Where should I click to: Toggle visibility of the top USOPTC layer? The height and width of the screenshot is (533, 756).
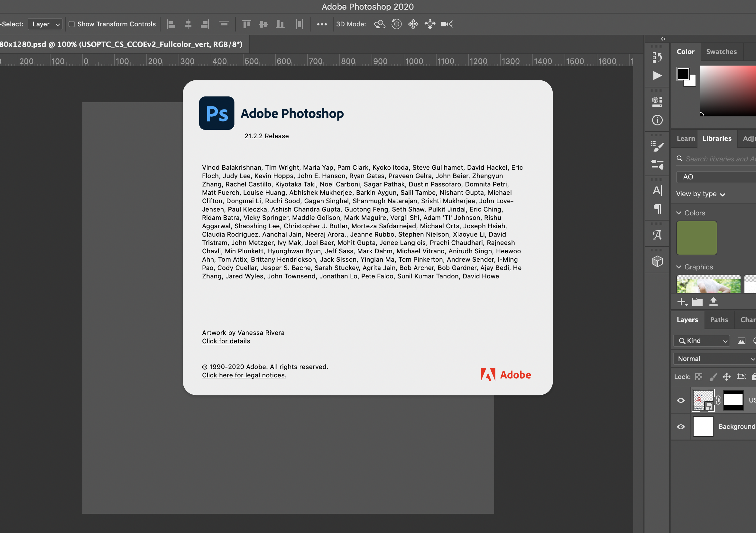coord(681,401)
